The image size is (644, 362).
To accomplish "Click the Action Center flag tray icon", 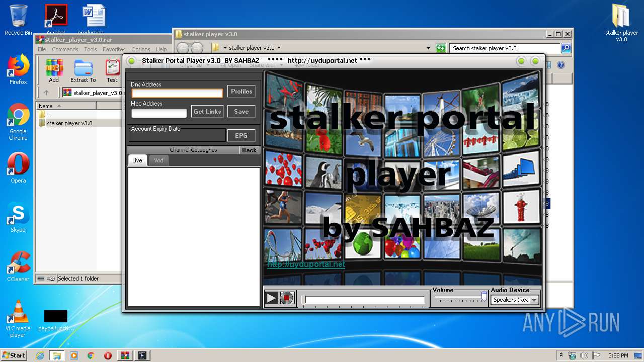I will pyautogui.click(x=596, y=355).
